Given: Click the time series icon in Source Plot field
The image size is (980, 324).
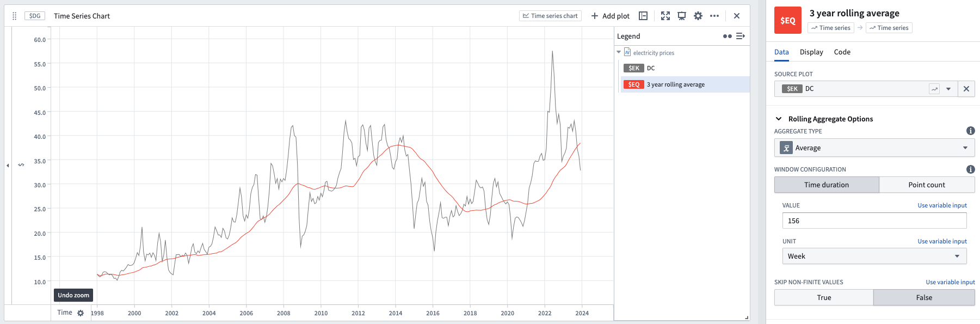Looking at the screenshot, I should click(934, 89).
